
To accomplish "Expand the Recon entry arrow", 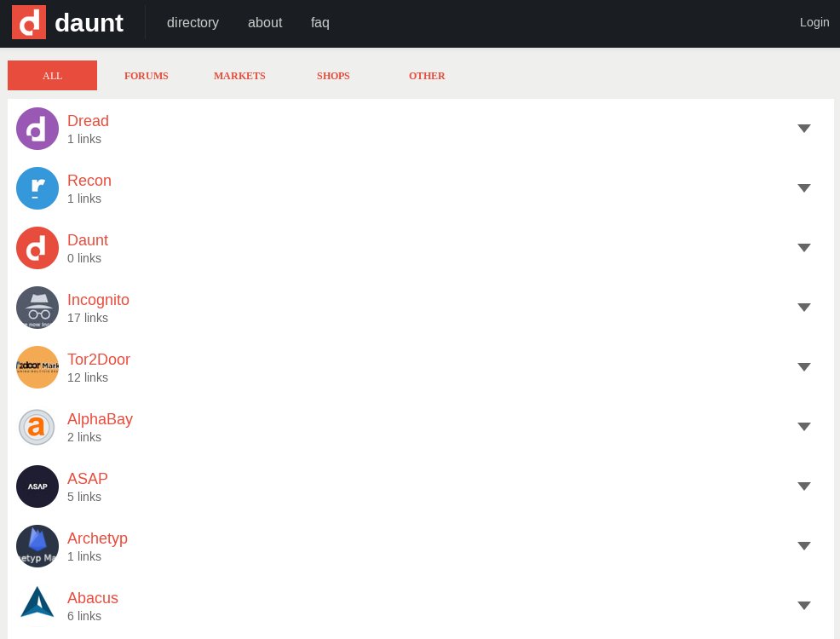I will coord(803,188).
